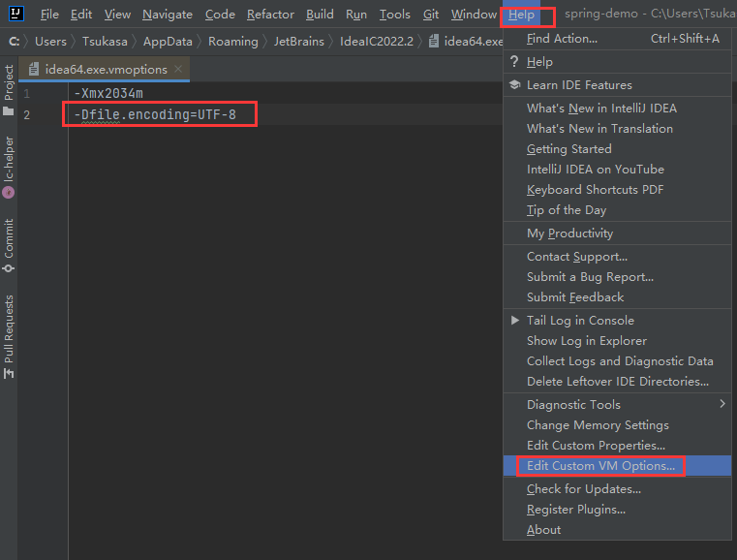Open the Refactor menu
Screen dimensions: 737x560
tap(270, 15)
